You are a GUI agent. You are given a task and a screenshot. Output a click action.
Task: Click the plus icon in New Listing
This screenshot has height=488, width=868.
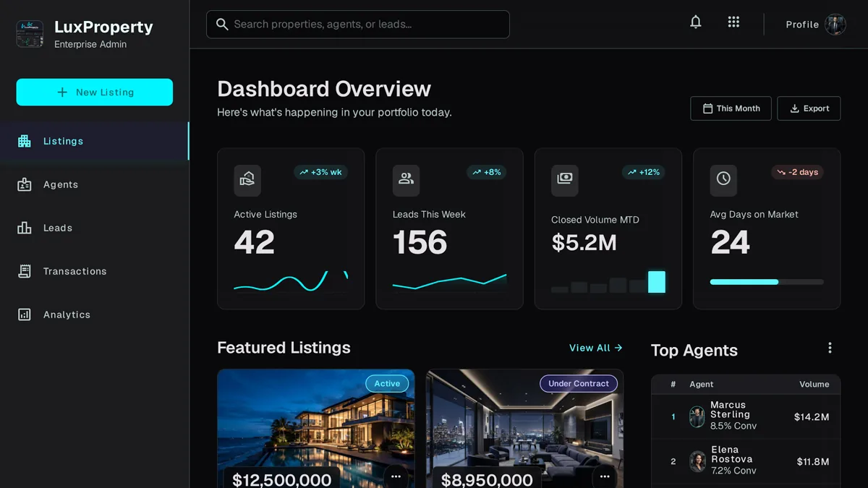coord(62,93)
